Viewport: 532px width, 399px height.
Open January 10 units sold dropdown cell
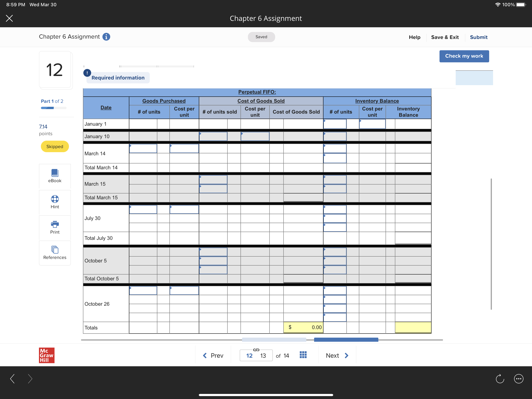click(213, 136)
